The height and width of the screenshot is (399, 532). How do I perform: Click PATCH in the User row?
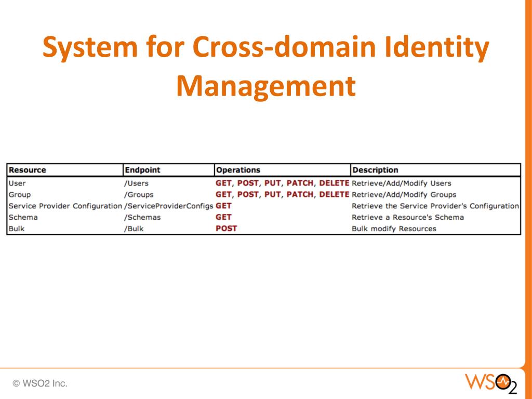300,183
